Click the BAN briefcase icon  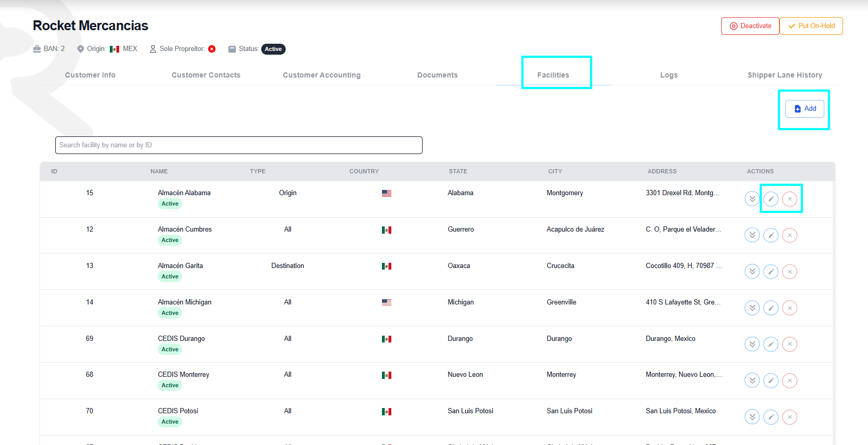(x=37, y=49)
